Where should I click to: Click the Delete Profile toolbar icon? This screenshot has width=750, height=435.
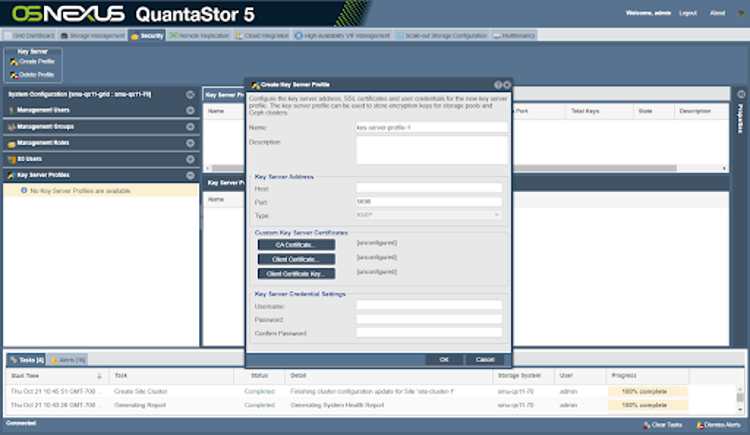tap(14, 75)
